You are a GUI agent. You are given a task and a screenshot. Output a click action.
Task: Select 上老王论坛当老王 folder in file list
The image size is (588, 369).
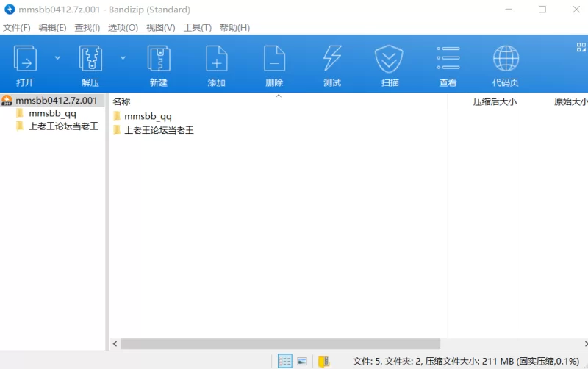(159, 130)
